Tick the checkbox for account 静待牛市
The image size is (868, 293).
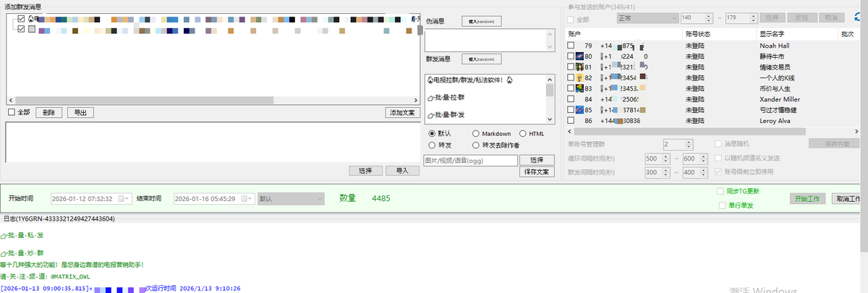(571, 56)
